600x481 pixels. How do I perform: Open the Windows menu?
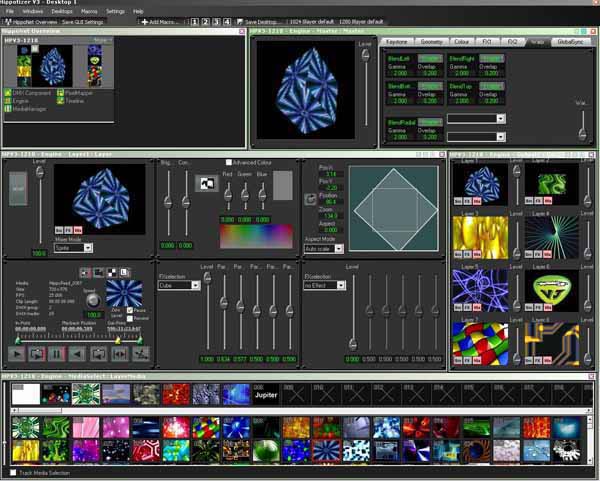[33, 11]
